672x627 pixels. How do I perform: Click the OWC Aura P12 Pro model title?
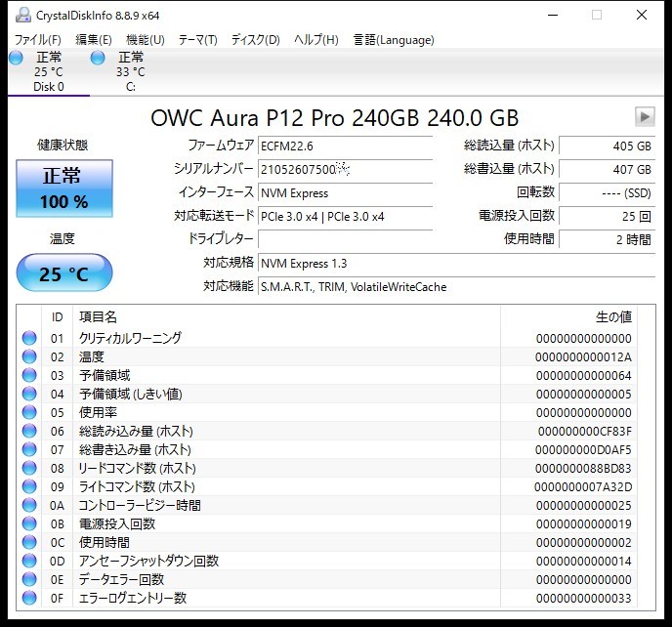334,118
